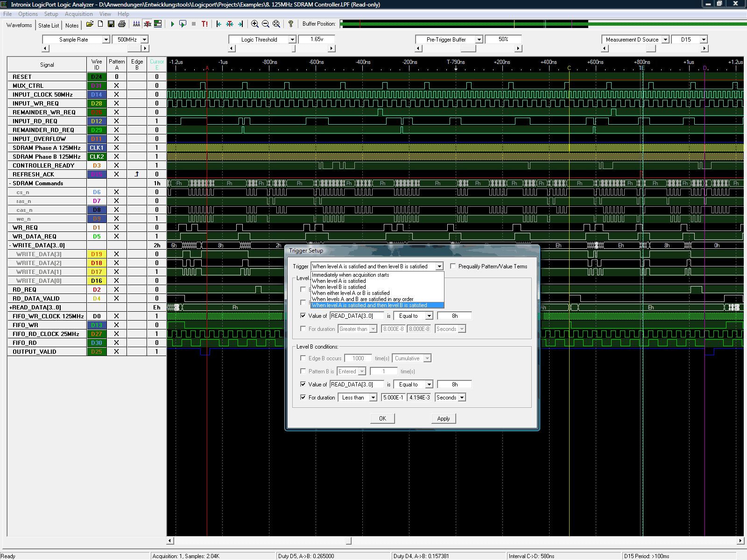Click the Print icon in toolbar
The image size is (747, 560).
pos(122,24)
